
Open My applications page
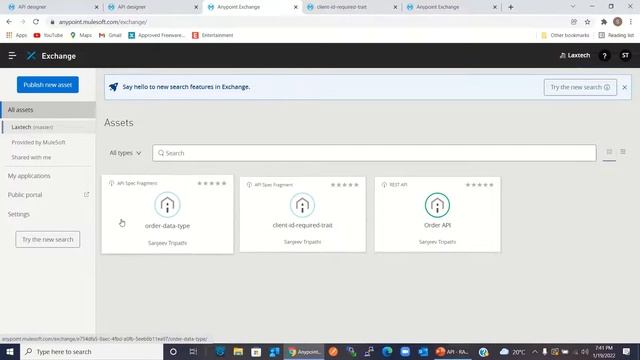click(29, 176)
